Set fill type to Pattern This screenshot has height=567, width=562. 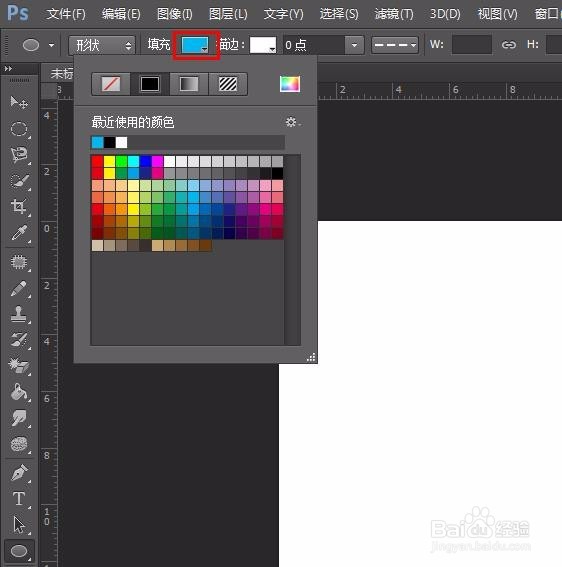click(x=228, y=84)
